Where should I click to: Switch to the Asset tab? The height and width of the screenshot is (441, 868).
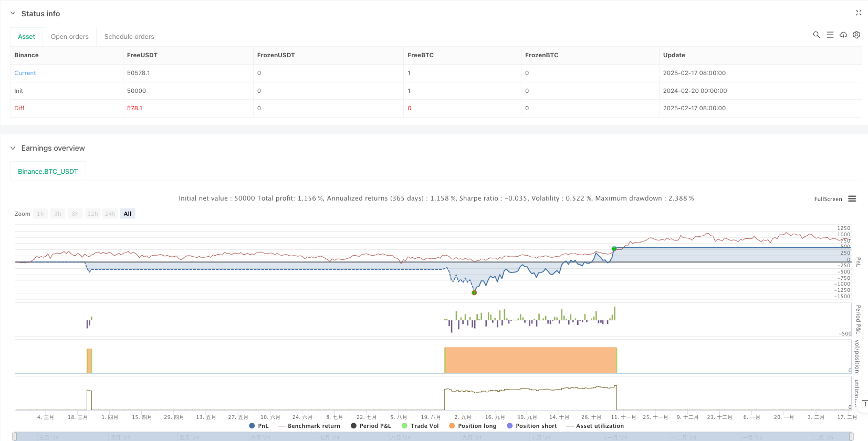(x=27, y=37)
